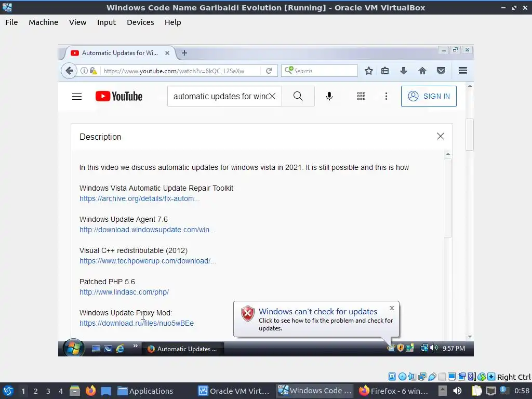The image size is (532, 399).
Task: Click the Windows Update tray icon
Action: coord(391,348)
